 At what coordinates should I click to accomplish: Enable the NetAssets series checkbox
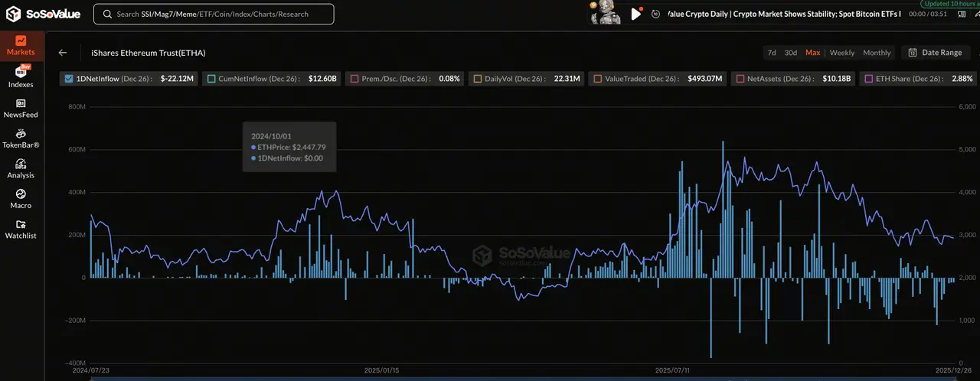point(739,78)
